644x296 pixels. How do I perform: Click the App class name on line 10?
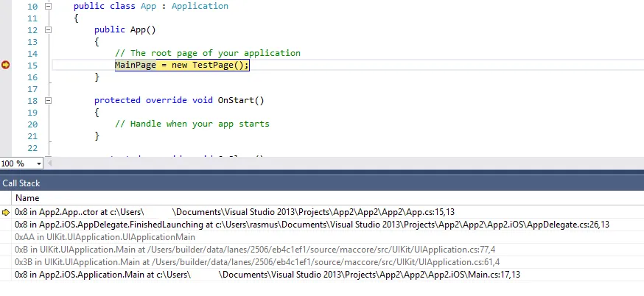pyautogui.click(x=148, y=6)
